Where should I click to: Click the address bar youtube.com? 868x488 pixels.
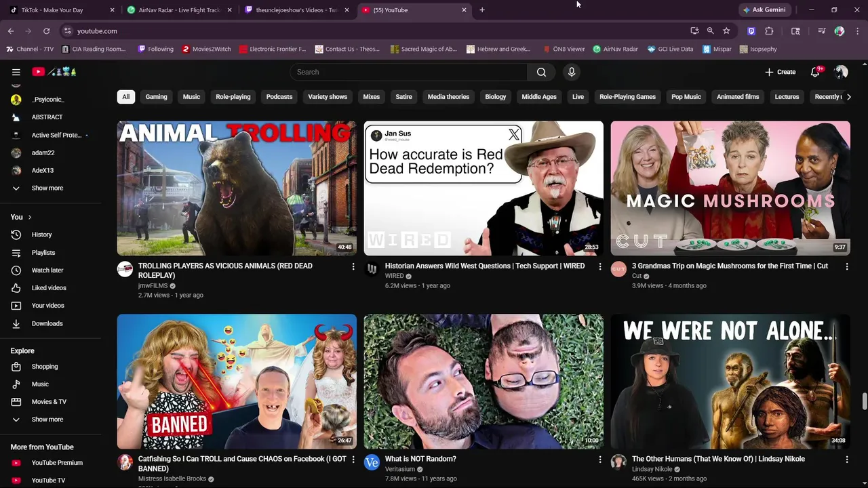(x=97, y=31)
